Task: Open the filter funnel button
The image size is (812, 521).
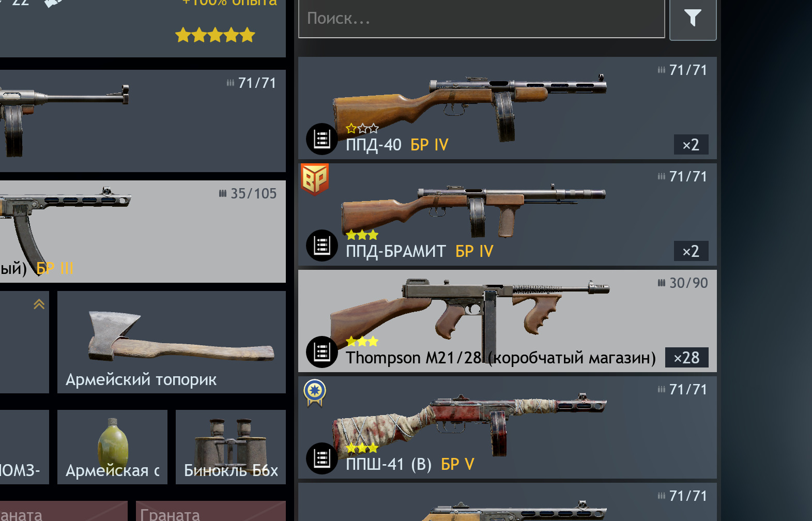Action: tap(693, 19)
